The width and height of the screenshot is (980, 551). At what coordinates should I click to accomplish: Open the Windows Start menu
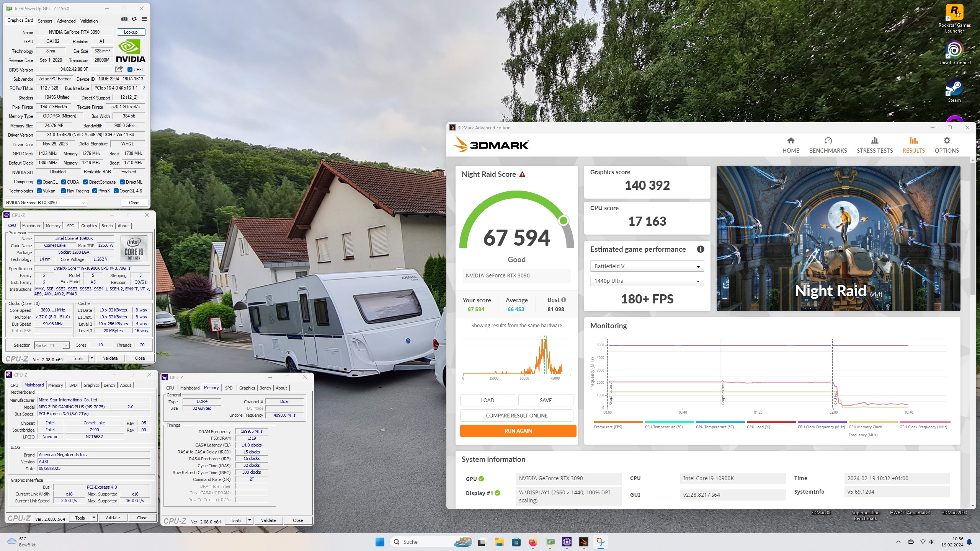[380, 542]
